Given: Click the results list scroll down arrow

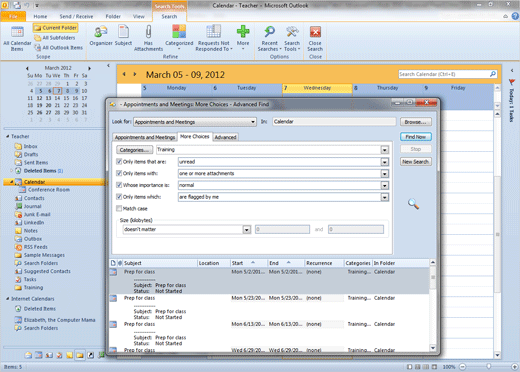Looking at the screenshot, I should [x=433, y=348].
